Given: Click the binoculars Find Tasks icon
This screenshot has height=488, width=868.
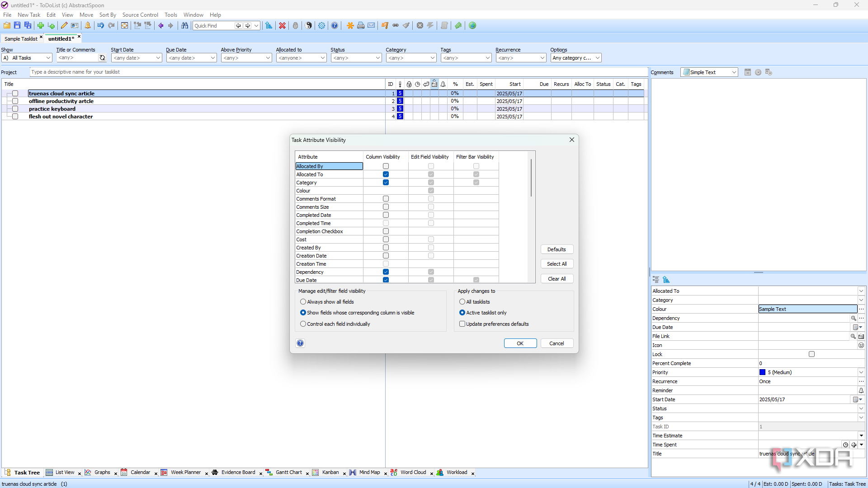Looking at the screenshot, I should [184, 26].
